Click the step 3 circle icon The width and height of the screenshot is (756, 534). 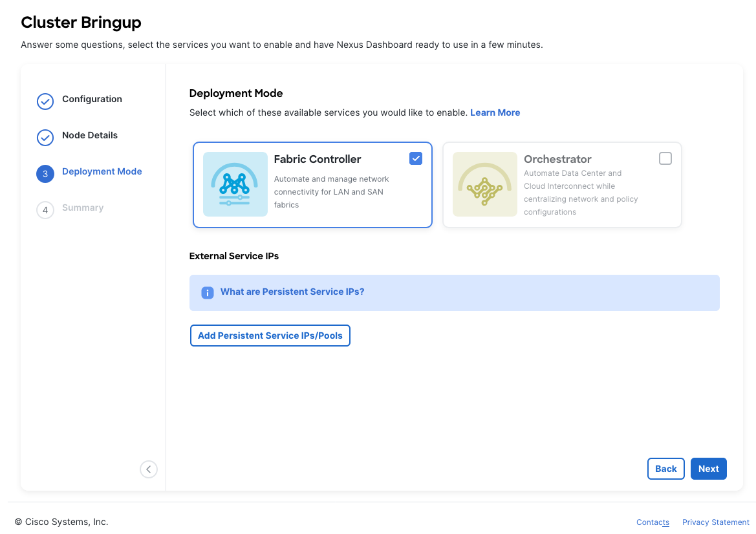[x=45, y=173]
